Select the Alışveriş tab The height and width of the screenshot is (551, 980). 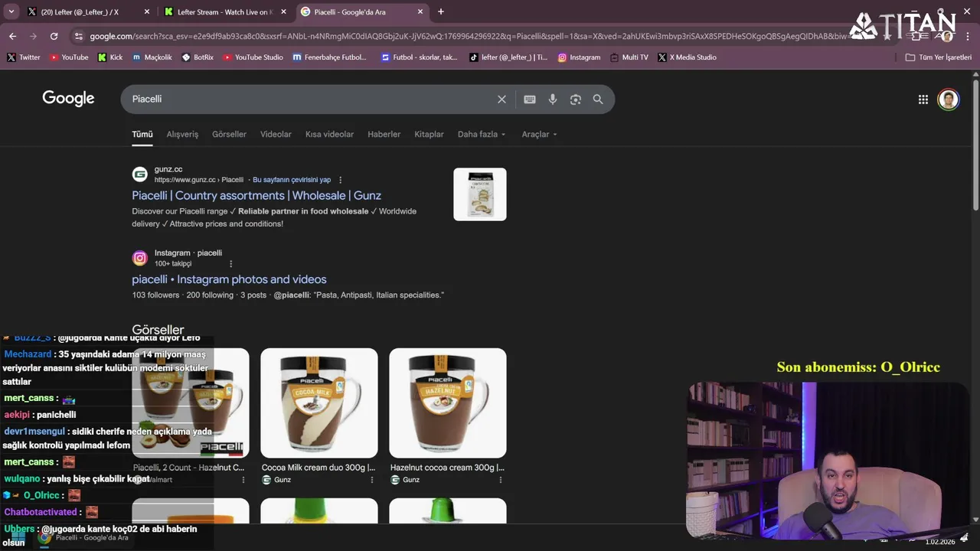point(182,134)
